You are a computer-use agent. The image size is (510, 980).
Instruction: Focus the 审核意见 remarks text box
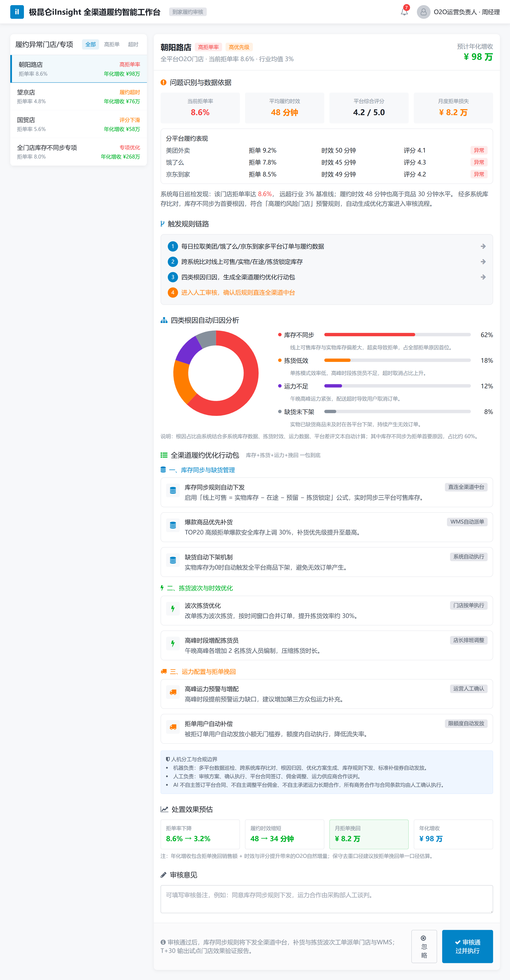click(x=327, y=899)
